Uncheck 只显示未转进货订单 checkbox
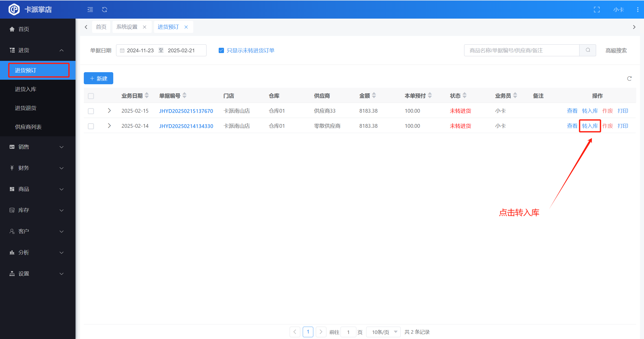The height and width of the screenshot is (339, 644). [221, 51]
